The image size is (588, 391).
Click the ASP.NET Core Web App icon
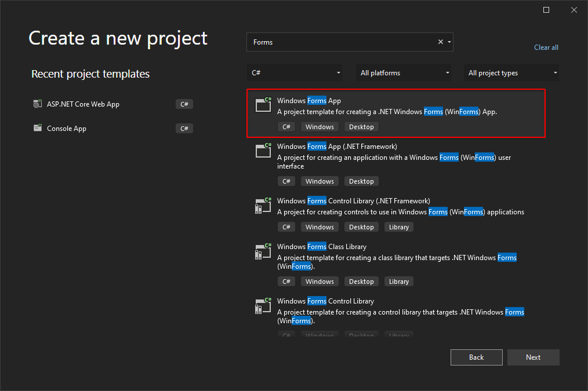[x=38, y=104]
